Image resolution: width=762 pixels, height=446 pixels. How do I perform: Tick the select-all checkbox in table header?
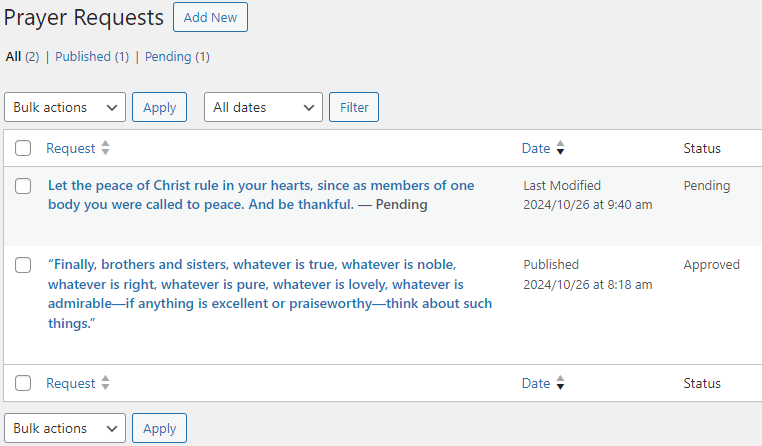pos(24,148)
